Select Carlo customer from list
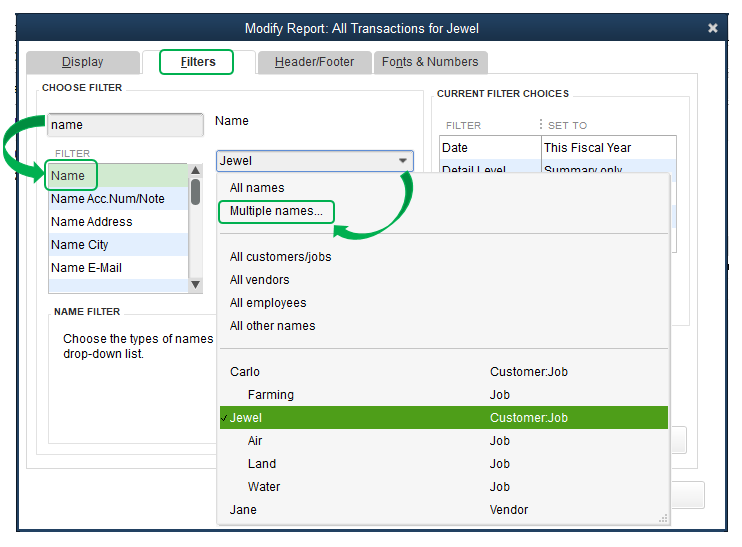 245,372
